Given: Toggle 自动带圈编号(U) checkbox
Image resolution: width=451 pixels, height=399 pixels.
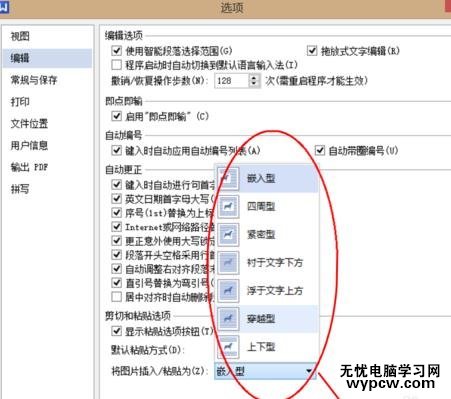Looking at the screenshot, I should click(320, 150).
